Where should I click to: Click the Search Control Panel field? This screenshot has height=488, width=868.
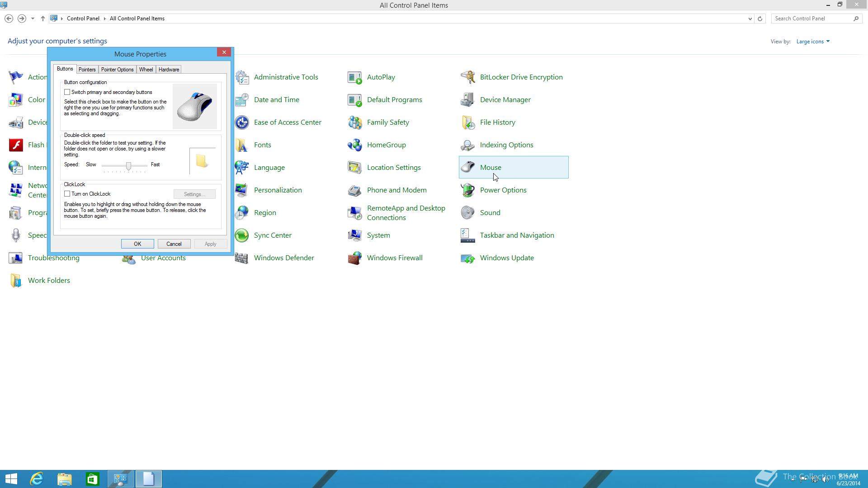click(x=813, y=19)
